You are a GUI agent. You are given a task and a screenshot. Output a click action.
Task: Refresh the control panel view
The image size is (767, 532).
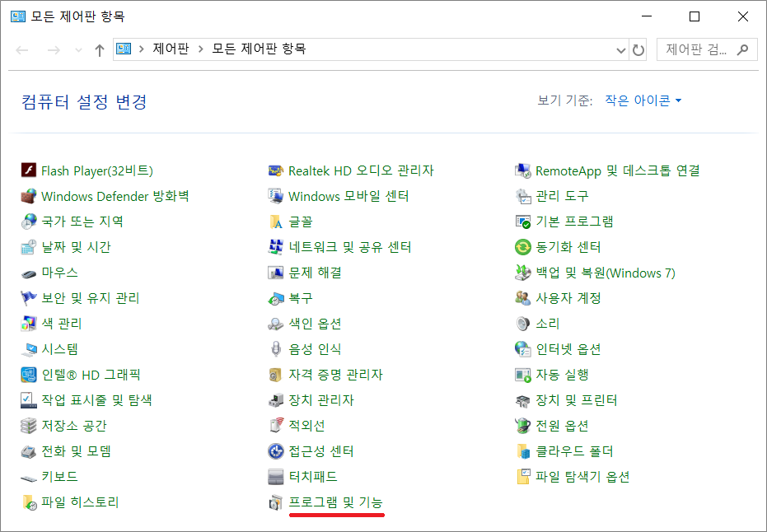point(638,50)
